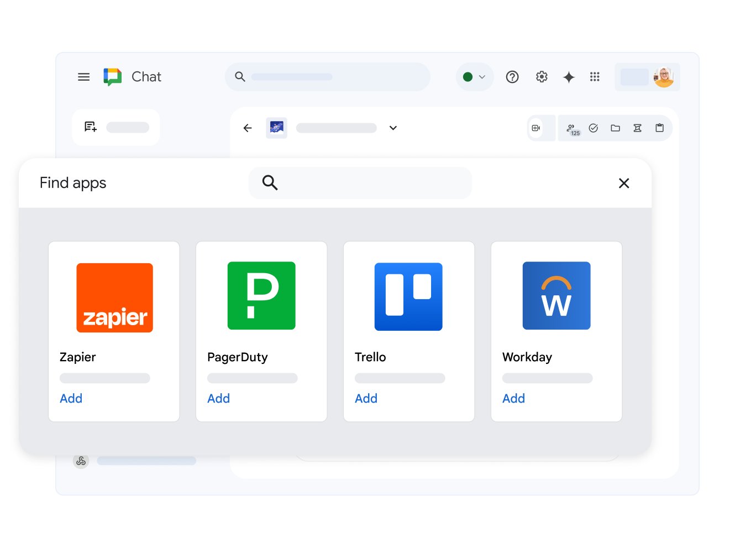The image size is (756, 553).
Task: Close the Find apps dialog
Action: tap(624, 183)
